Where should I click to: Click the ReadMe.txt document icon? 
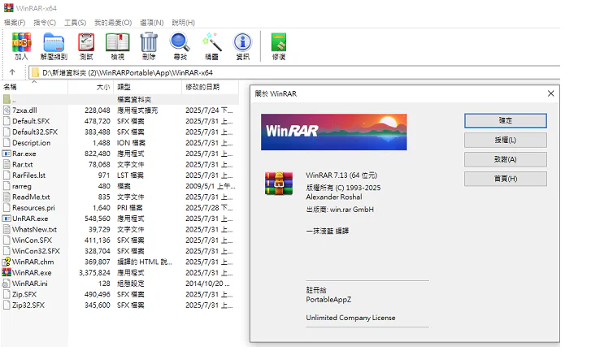pos(7,197)
